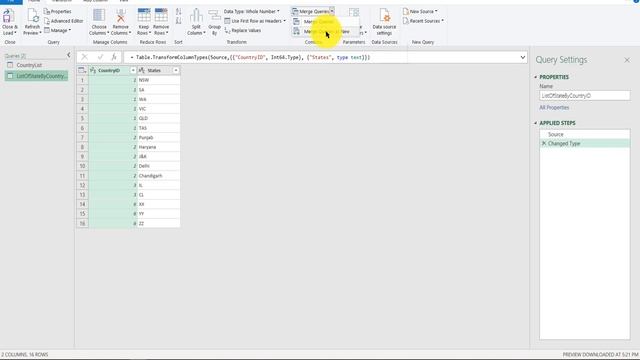Screen dimensions: 640x360
Task: Click the CountryID column type icon
Action: [93, 71]
